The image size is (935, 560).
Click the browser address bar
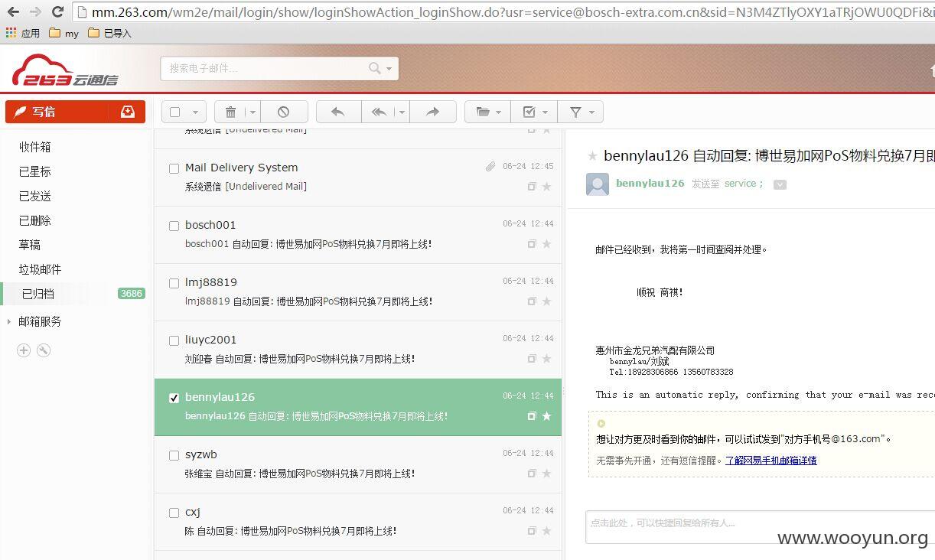pos(503,11)
